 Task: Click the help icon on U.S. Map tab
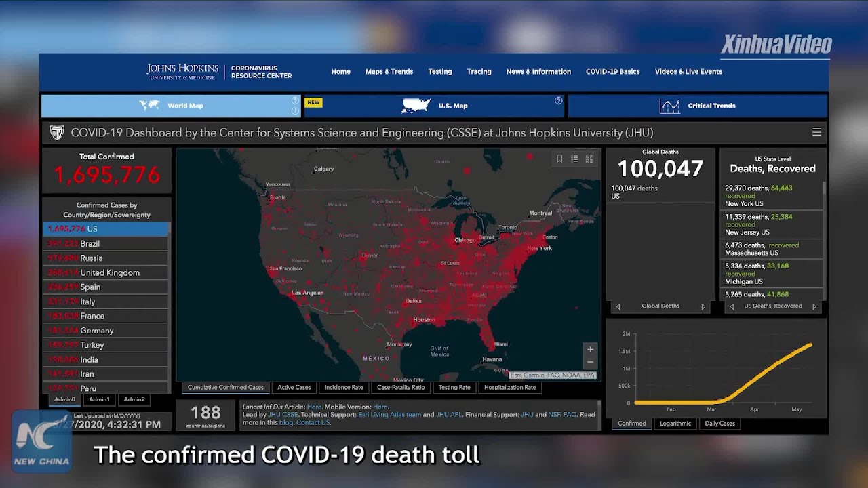tap(559, 100)
